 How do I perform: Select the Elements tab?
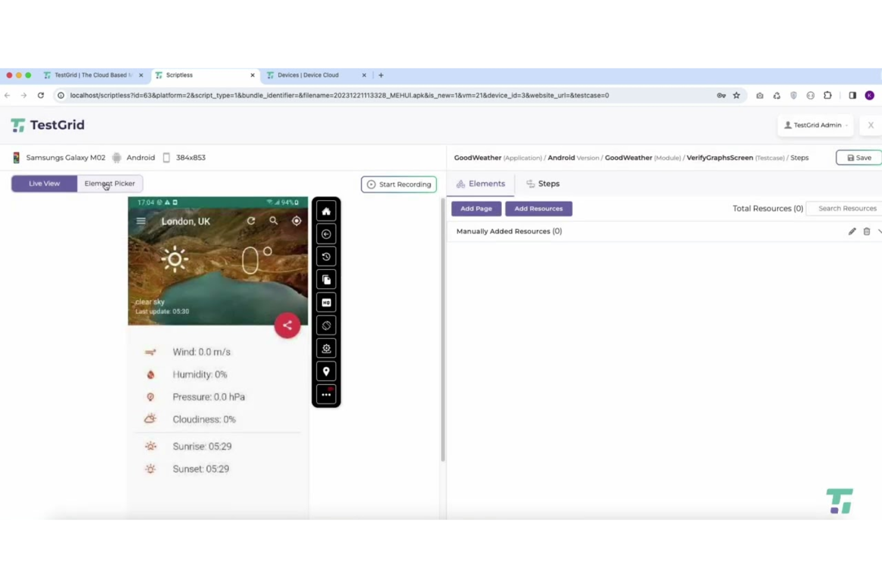[x=480, y=183]
